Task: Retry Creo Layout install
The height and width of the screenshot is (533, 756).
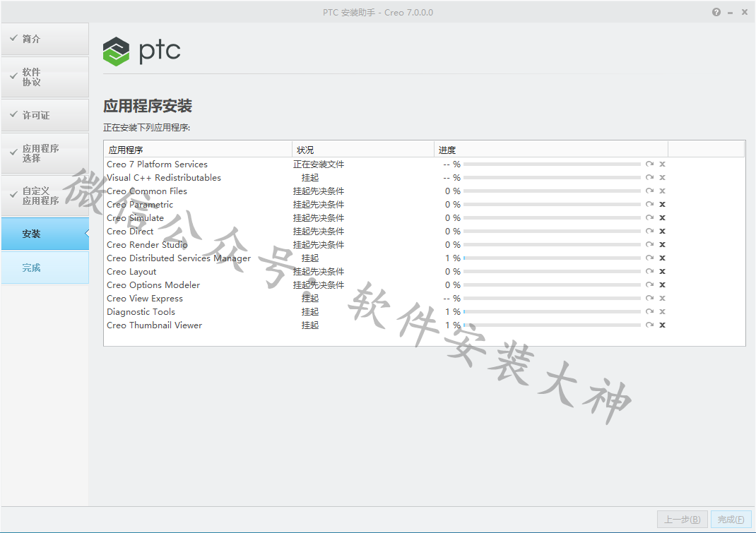Action: click(650, 272)
